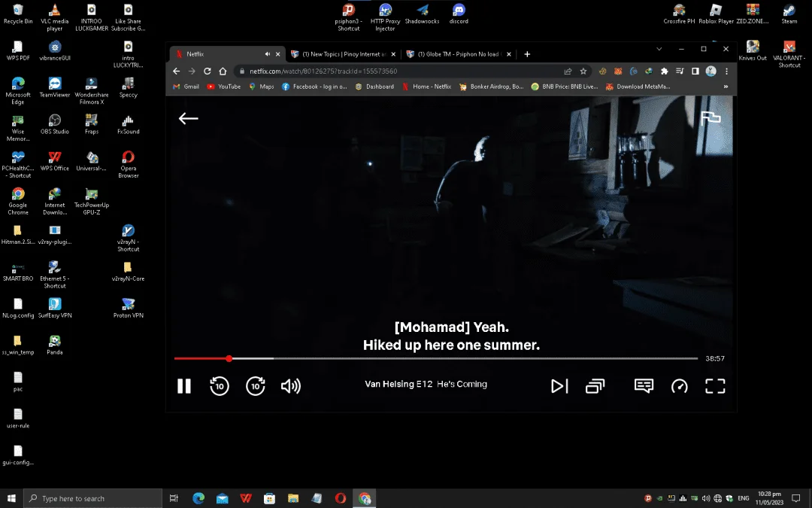Skip forward 10 seconds in Netflix player

click(x=256, y=385)
